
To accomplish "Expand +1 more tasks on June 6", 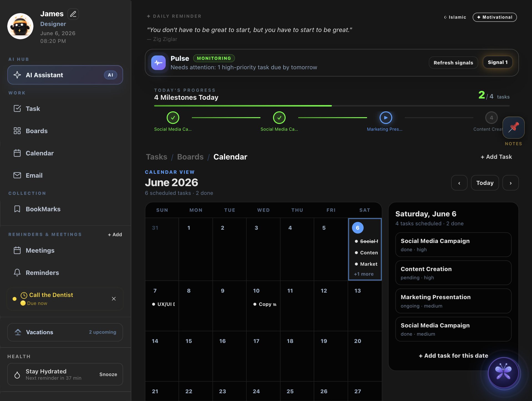I will [364, 274].
